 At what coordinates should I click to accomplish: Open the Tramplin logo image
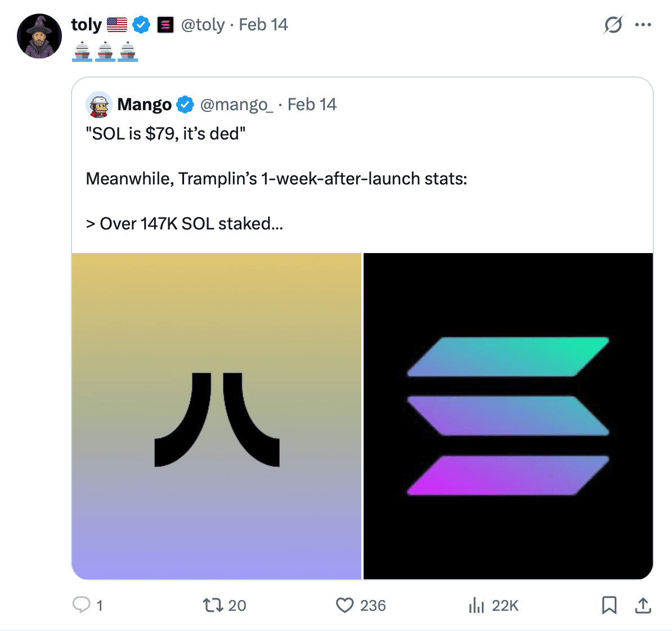coord(217,416)
